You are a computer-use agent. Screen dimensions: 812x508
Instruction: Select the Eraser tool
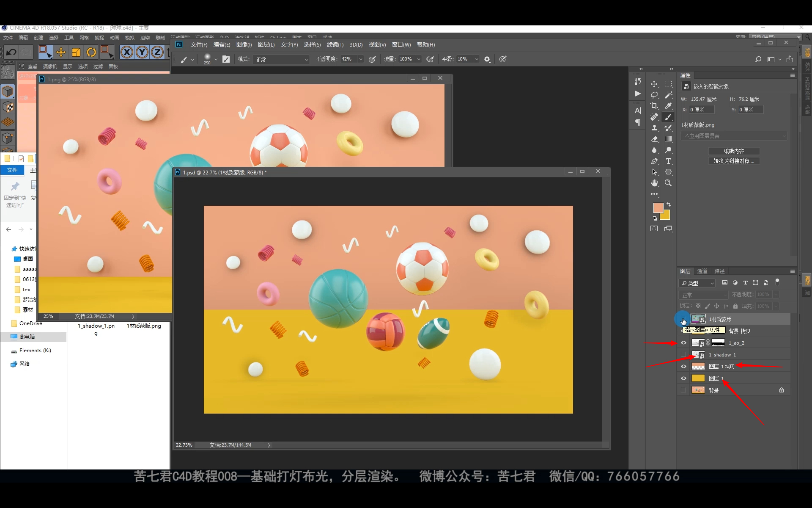(x=654, y=139)
